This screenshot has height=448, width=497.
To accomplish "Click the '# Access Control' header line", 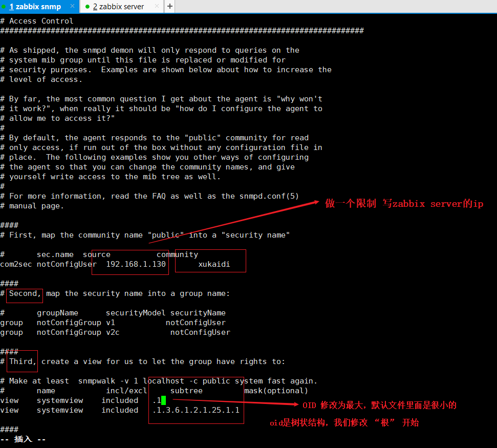I will pos(37,21).
